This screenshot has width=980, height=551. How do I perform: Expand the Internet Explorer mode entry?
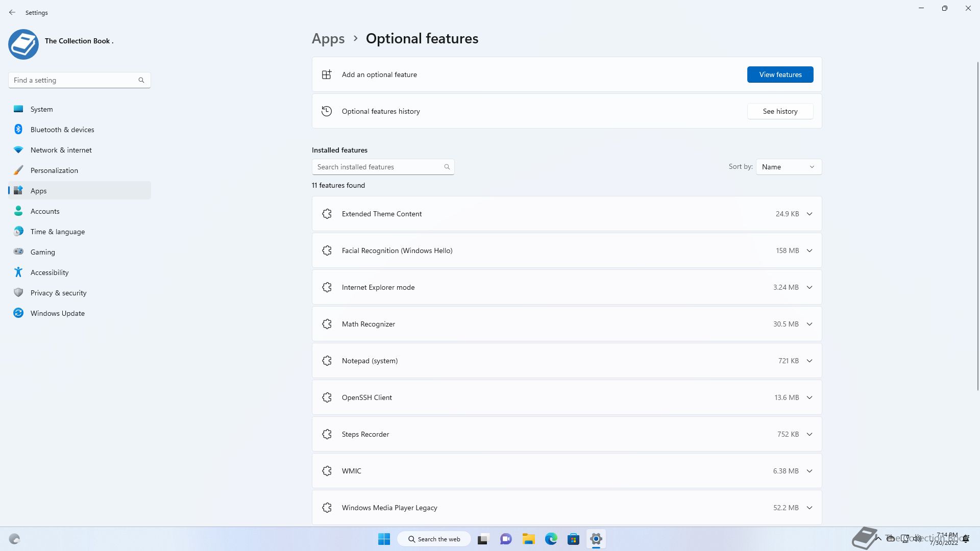coord(810,287)
